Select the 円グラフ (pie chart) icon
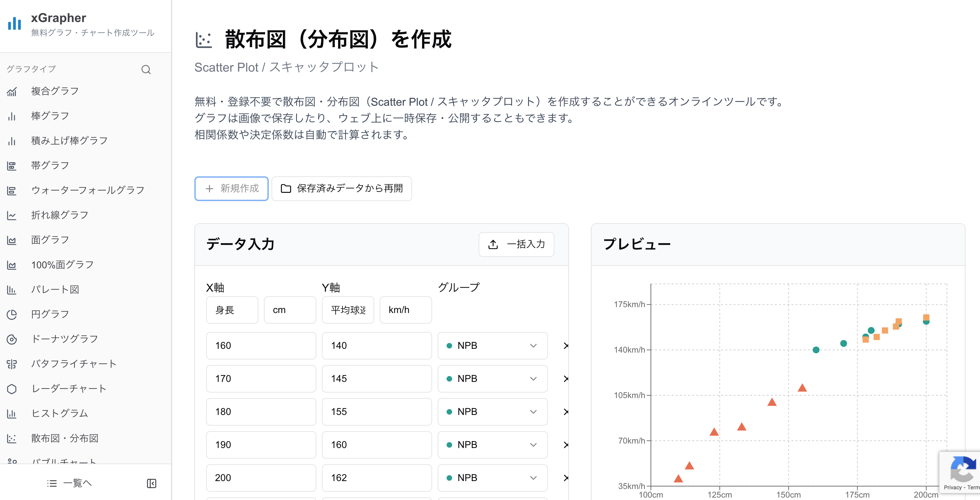The width and height of the screenshot is (980, 500). [12, 314]
